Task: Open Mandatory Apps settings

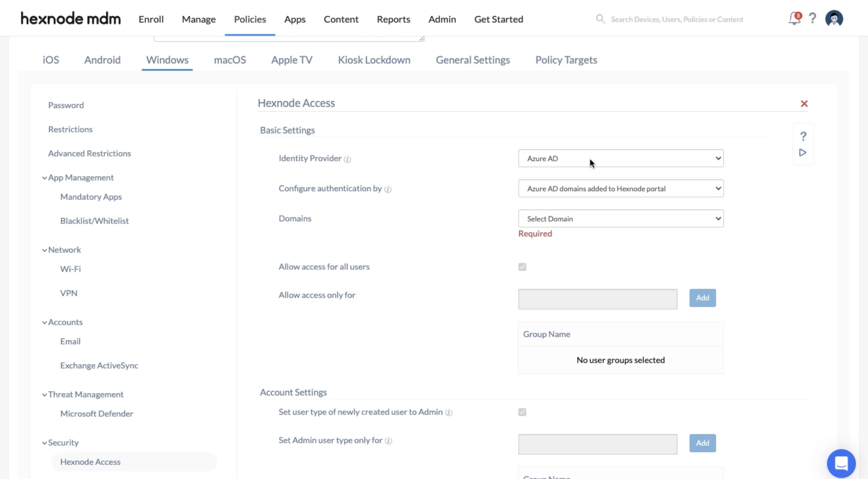Action: (91, 197)
